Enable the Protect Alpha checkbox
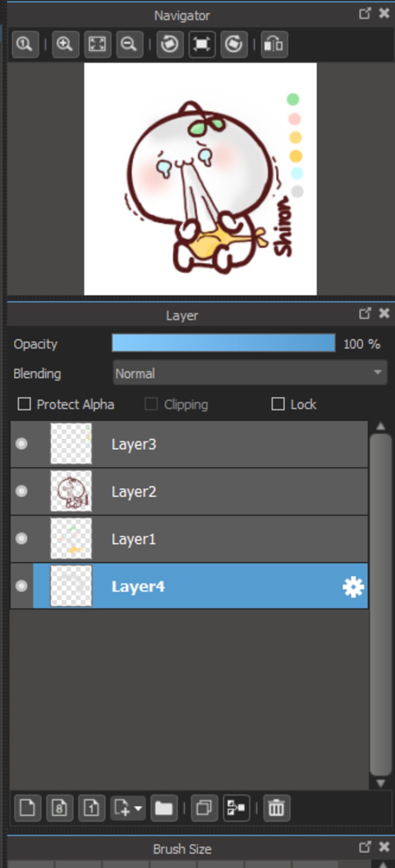395x868 pixels. [x=24, y=404]
